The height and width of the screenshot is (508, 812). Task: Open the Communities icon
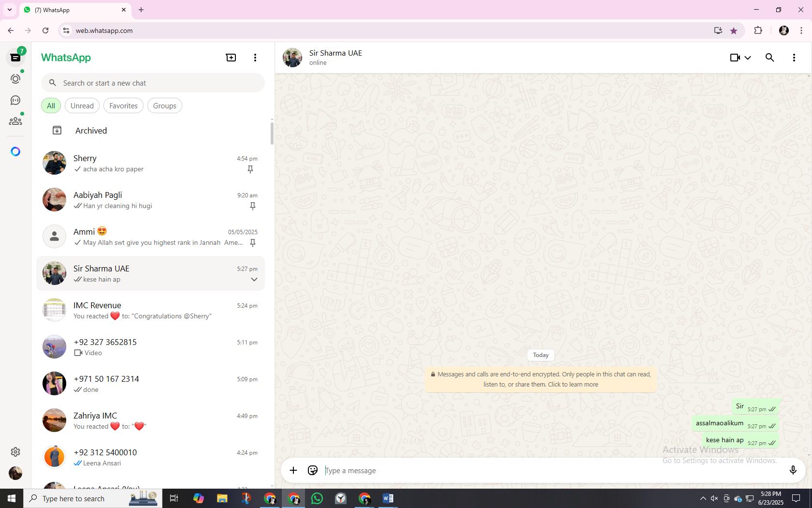[15, 121]
